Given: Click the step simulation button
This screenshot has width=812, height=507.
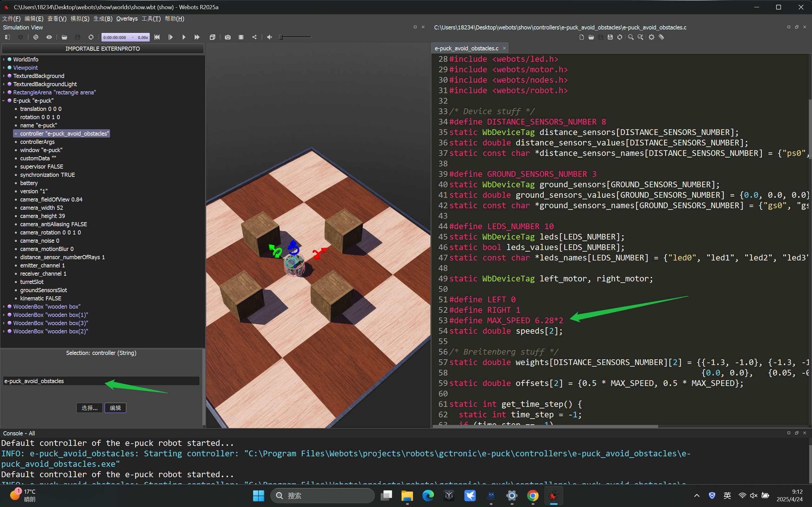Looking at the screenshot, I should [x=170, y=37].
